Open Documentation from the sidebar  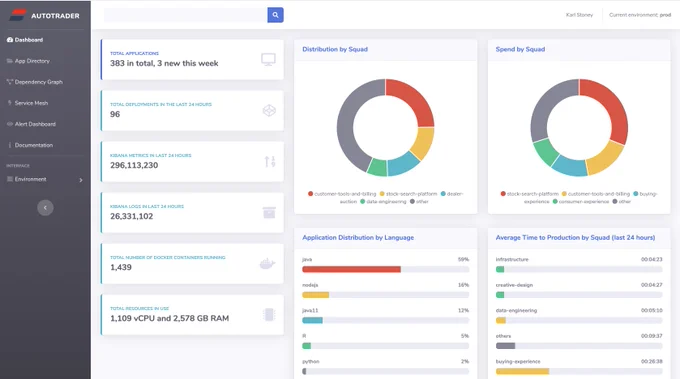[x=34, y=145]
